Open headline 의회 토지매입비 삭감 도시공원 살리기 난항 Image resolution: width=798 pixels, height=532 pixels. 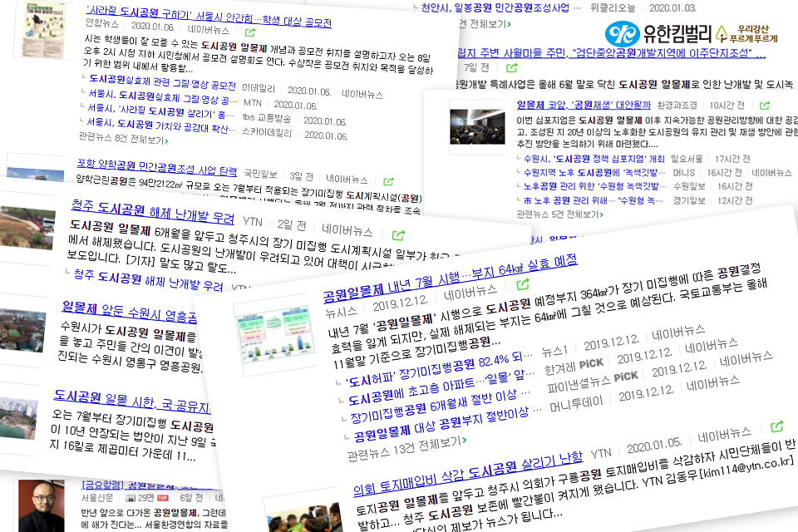pos(468,474)
